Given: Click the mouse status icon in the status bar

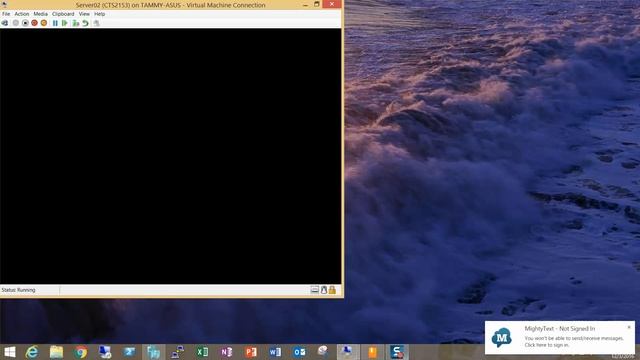Looking at the screenshot, I should (x=324, y=290).
